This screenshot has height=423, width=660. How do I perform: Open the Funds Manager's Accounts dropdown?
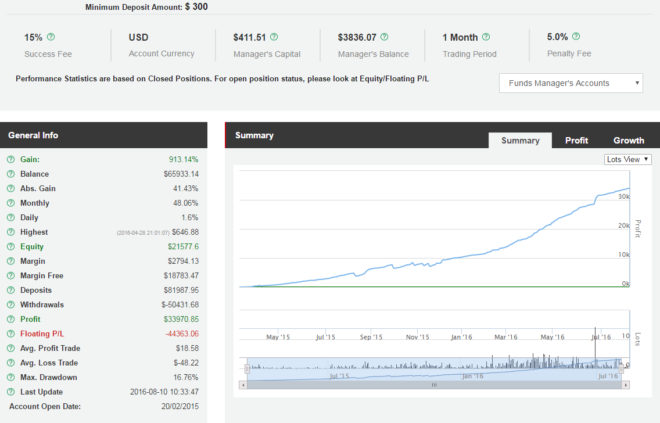coord(570,83)
